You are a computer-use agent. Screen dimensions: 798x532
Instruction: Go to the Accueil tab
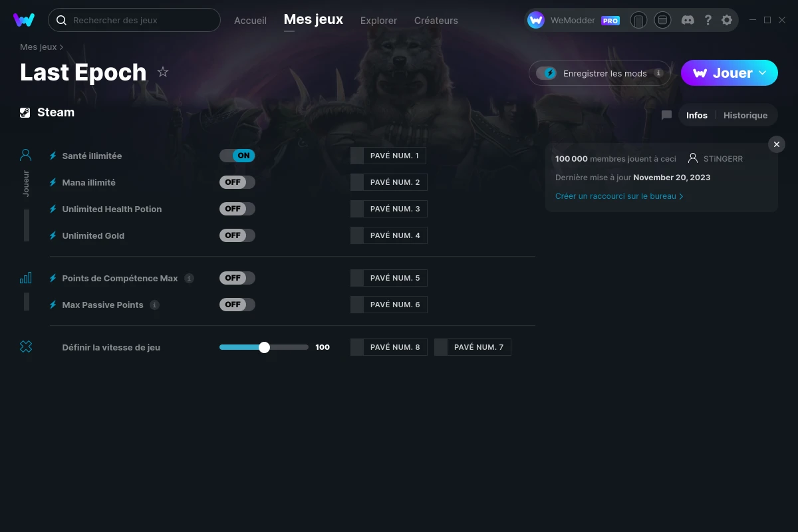[250, 21]
